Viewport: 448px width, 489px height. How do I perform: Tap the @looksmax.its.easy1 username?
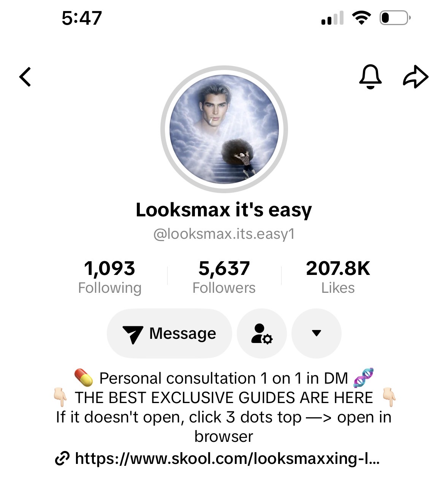click(x=224, y=234)
